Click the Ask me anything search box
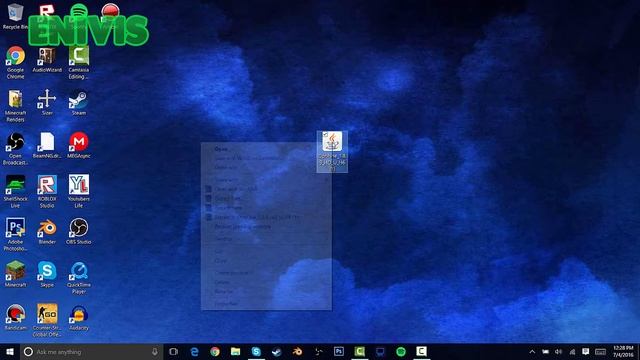 click(92, 351)
